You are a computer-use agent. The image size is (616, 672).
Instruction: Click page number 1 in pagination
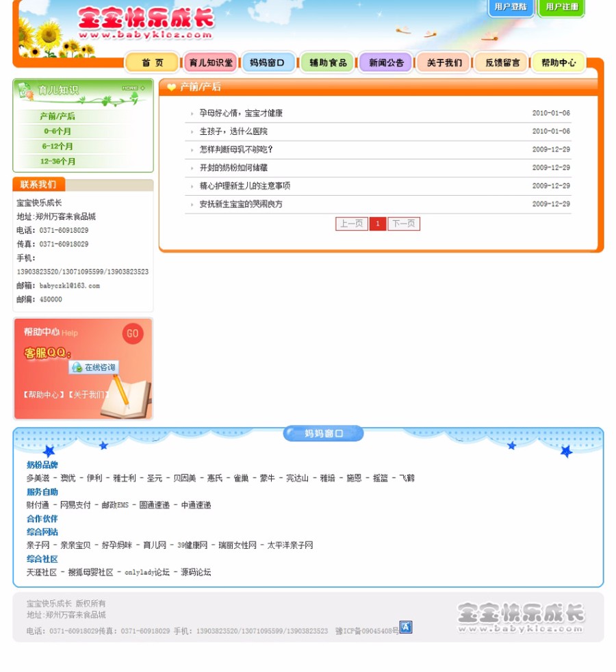(x=378, y=224)
